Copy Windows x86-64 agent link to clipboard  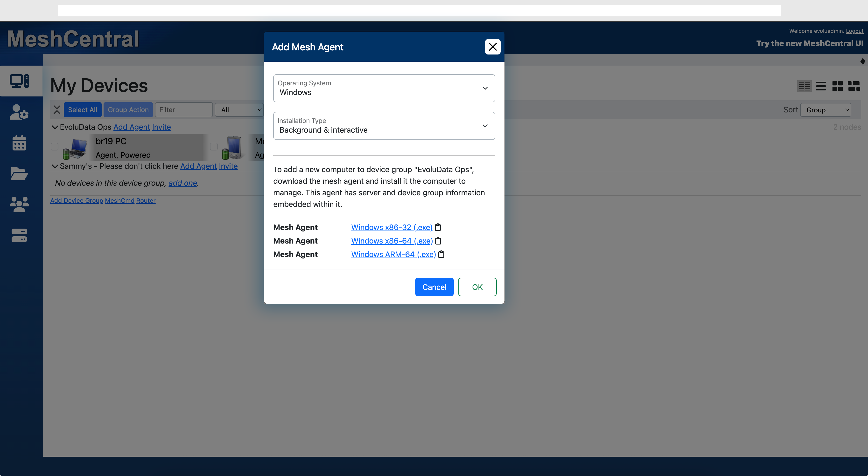click(438, 241)
